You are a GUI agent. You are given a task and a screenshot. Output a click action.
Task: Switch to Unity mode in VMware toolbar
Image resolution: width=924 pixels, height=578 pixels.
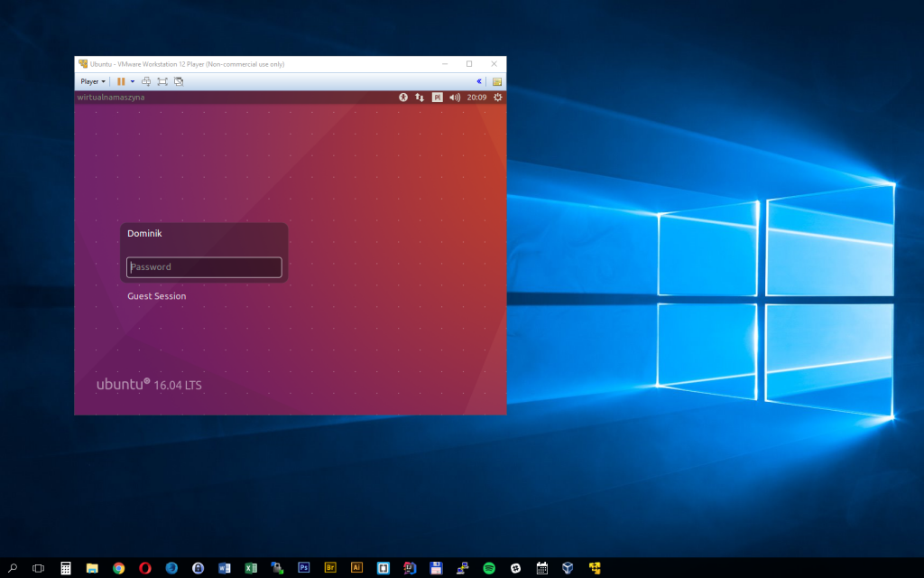pyautogui.click(x=179, y=81)
